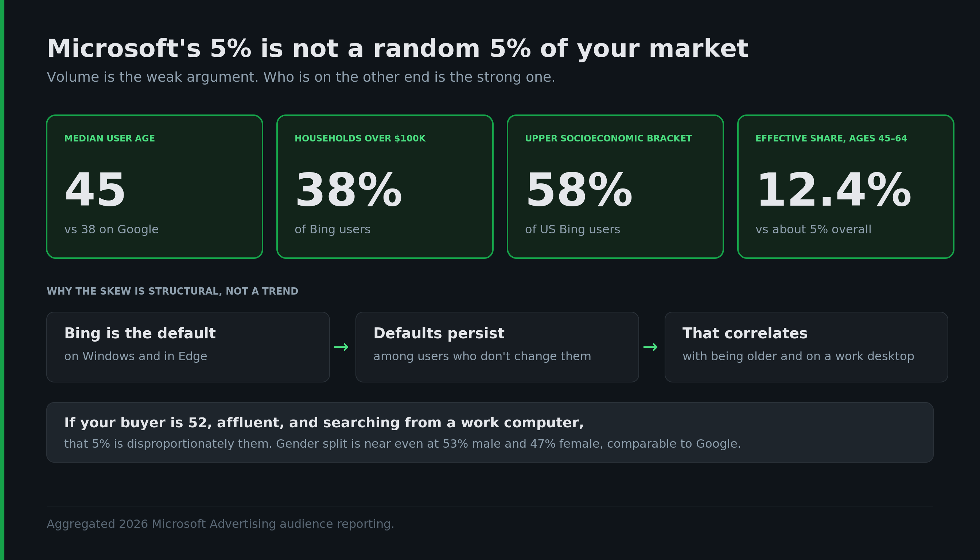
Task: Click the subtitle about volume being weak argument
Action: tap(301, 77)
